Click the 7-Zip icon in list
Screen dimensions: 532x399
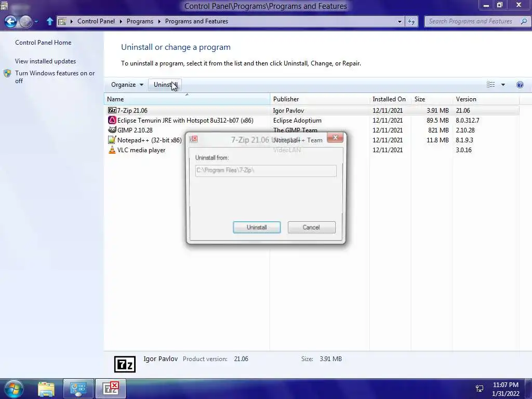point(112,110)
